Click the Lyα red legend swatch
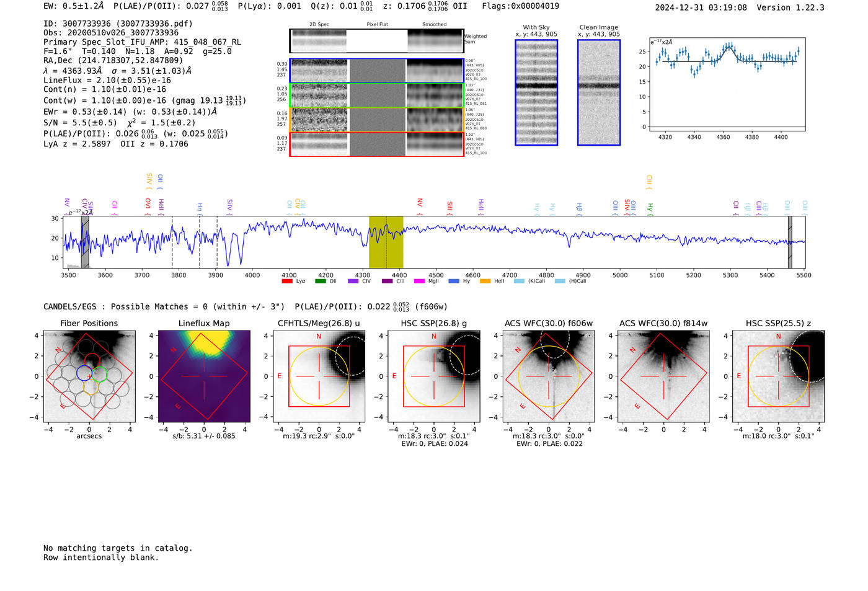The height and width of the screenshot is (591, 868). coord(287,281)
